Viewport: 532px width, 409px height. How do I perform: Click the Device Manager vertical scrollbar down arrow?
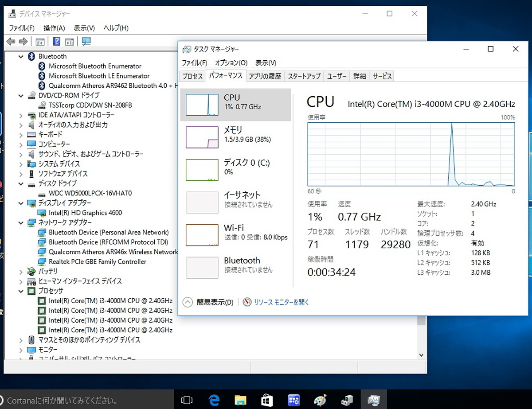coord(422,354)
